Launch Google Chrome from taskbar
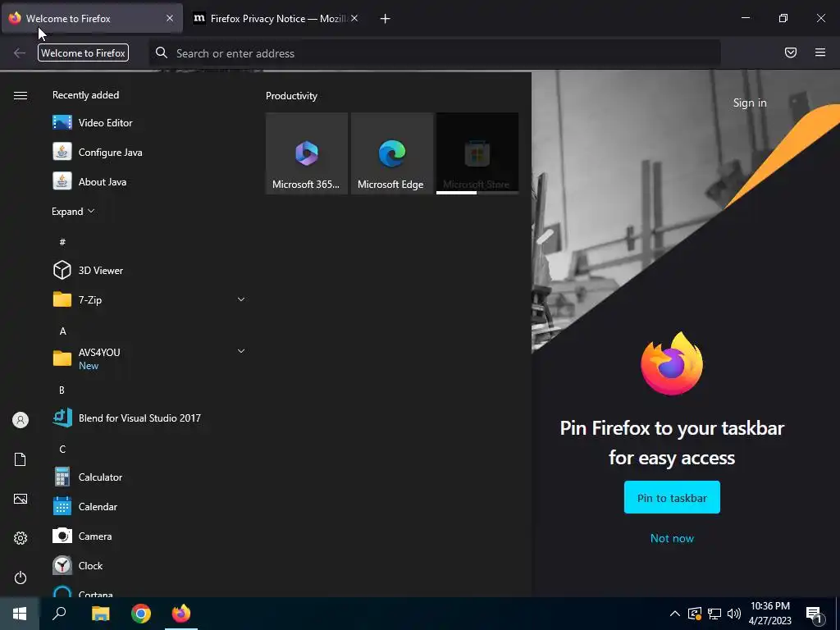Screen dimensions: 840x630 click(x=141, y=614)
